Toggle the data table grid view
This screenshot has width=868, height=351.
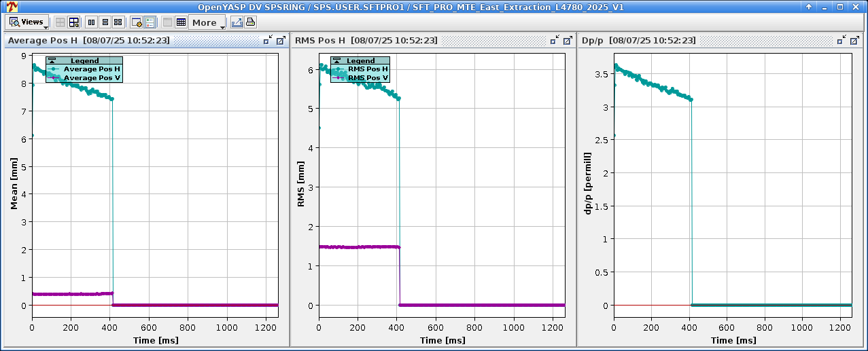point(181,22)
